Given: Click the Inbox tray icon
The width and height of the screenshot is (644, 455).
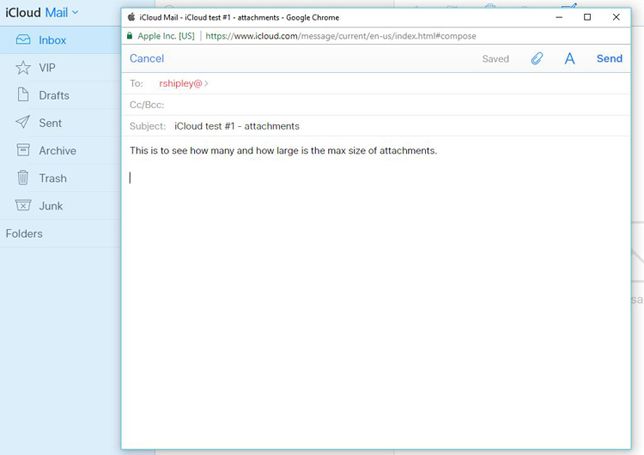Looking at the screenshot, I should (23, 40).
